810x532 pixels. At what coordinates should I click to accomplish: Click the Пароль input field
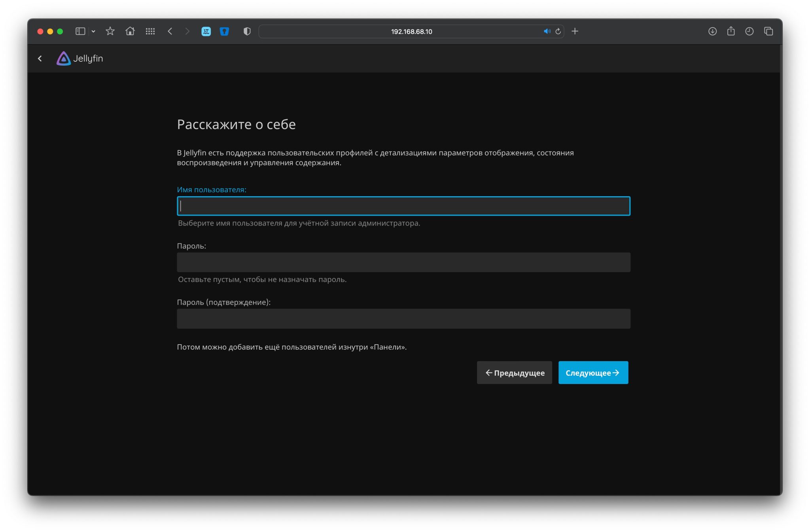tap(403, 262)
